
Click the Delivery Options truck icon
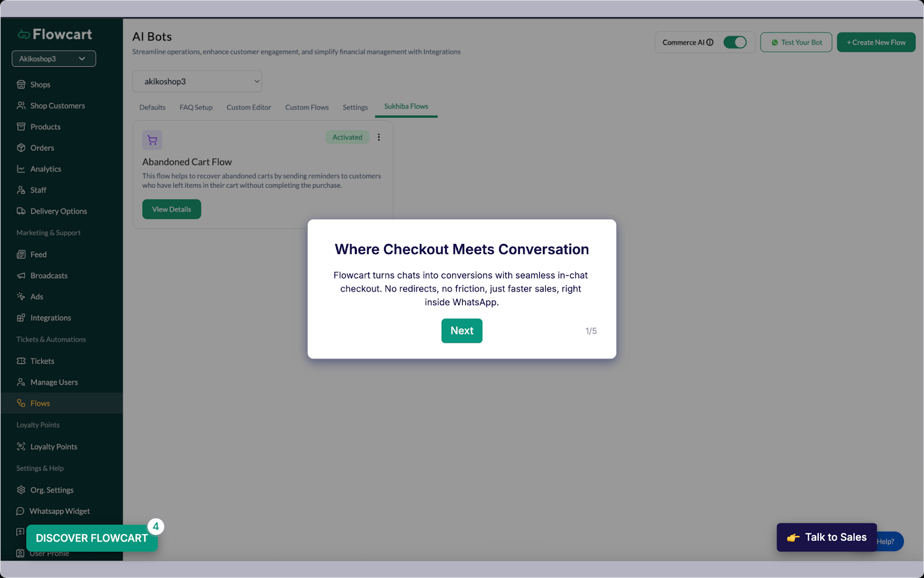point(21,211)
